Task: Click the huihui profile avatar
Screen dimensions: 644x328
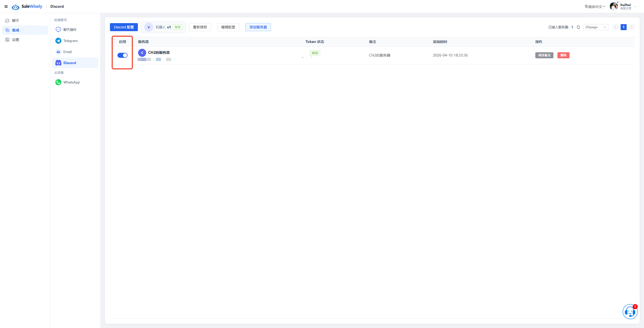Action: 614,6
